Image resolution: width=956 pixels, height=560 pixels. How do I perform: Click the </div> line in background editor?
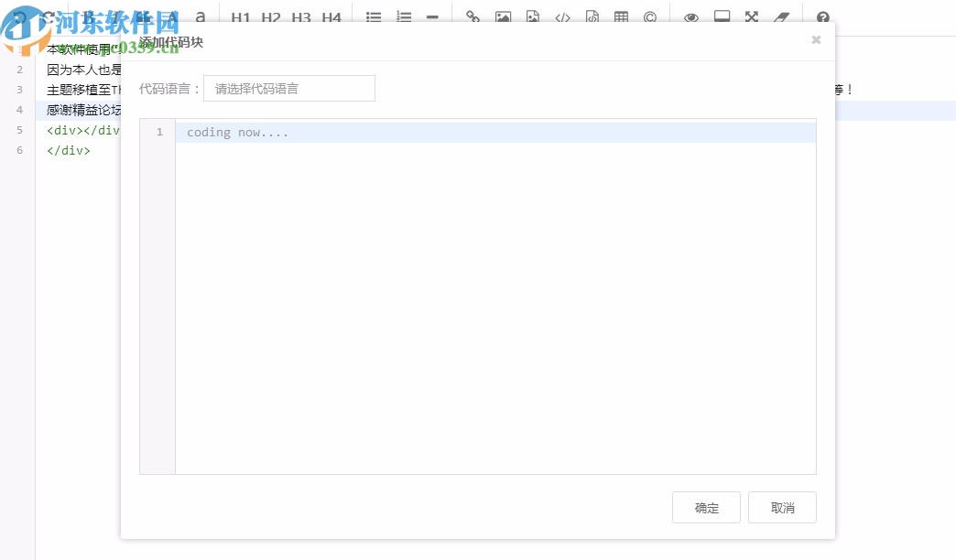click(x=69, y=150)
